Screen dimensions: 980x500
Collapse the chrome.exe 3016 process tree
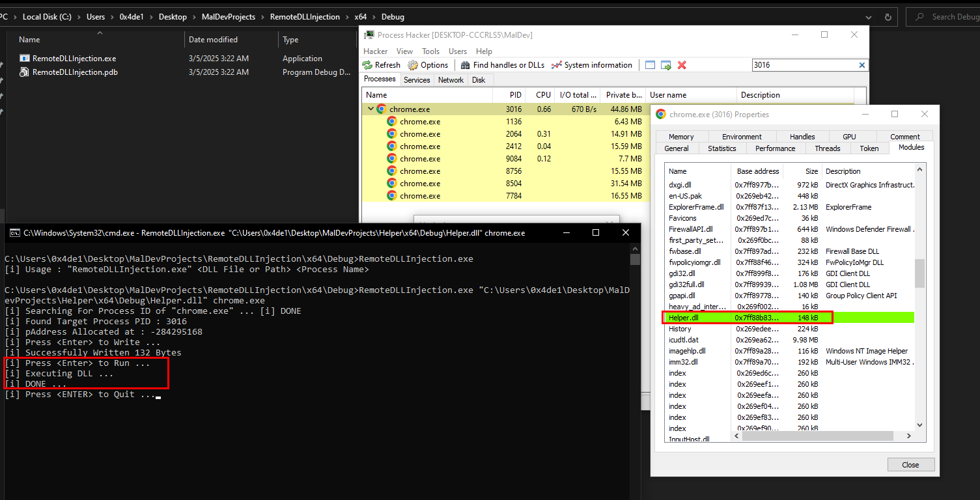(x=371, y=109)
